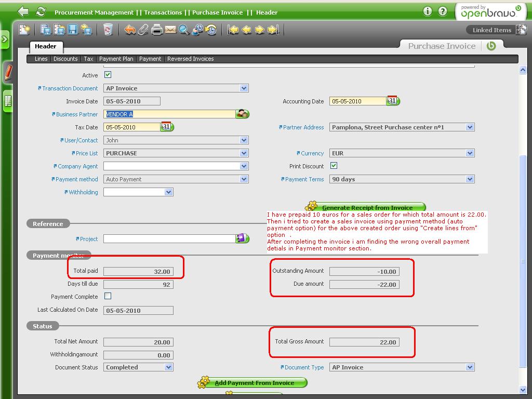
Task: Click the attachment paperclip icon
Action: click(143, 30)
